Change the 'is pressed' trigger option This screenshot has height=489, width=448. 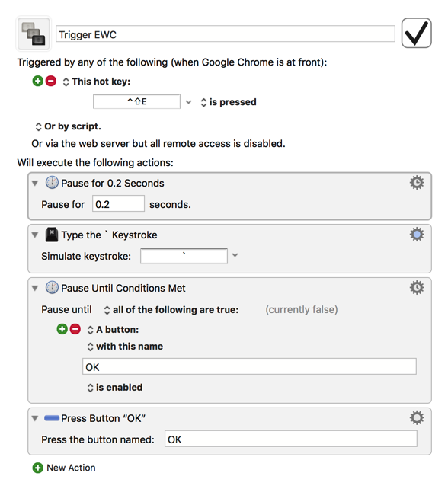(x=229, y=102)
